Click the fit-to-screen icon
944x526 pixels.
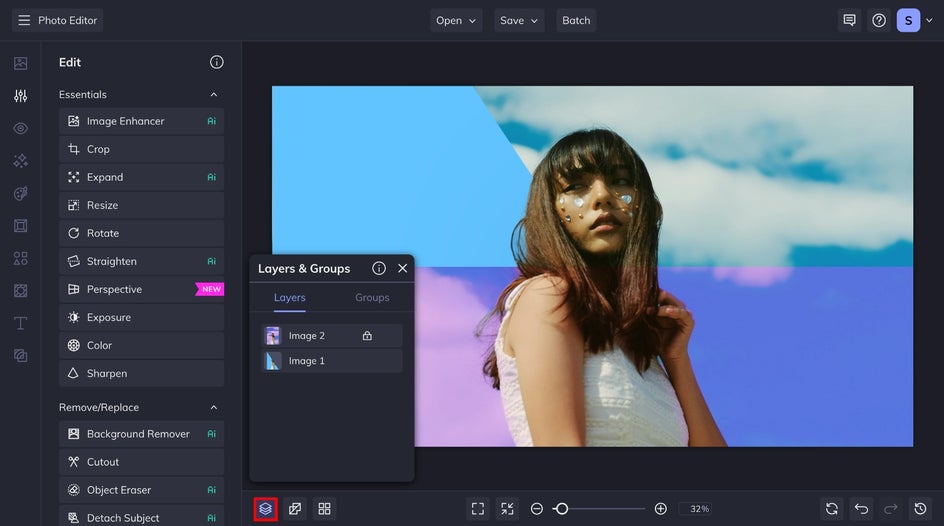pyautogui.click(x=478, y=509)
